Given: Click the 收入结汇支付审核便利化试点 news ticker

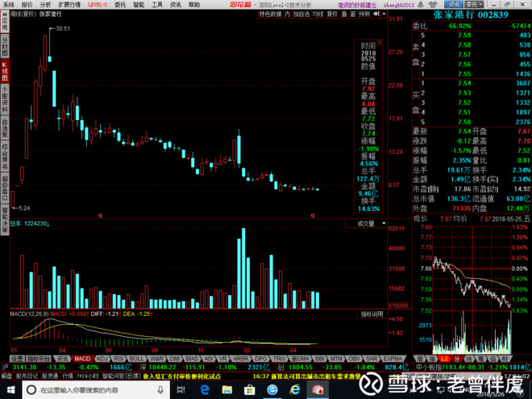Looking at the screenshot, I should click(x=182, y=376).
